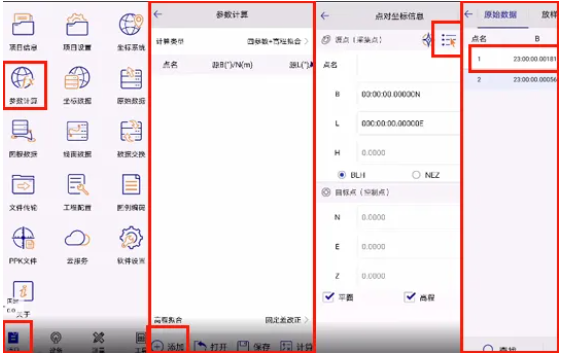This screenshot has width=571, height=364.
Task: Tap 打开 open button in 参数计算
Action: 211,346
